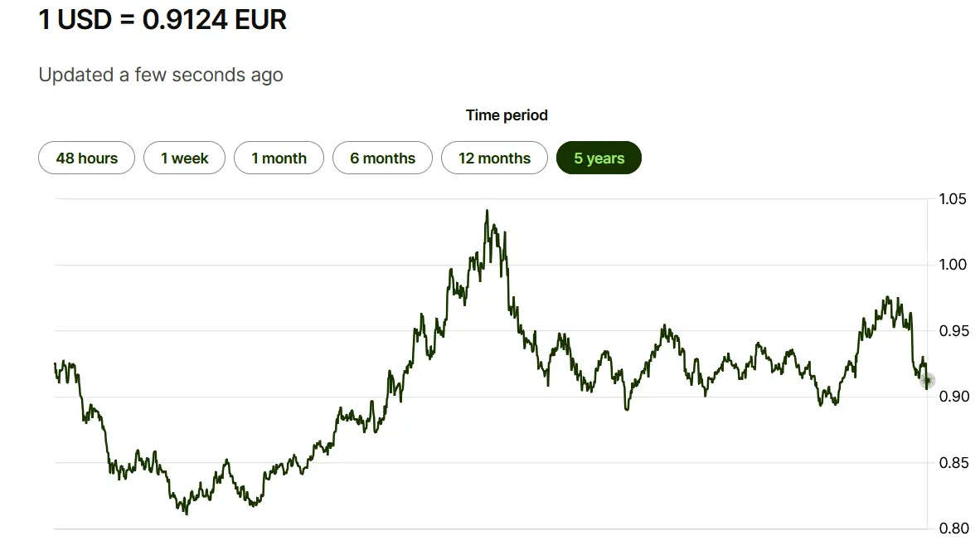Click the 0.95 axis label

[x=953, y=331]
